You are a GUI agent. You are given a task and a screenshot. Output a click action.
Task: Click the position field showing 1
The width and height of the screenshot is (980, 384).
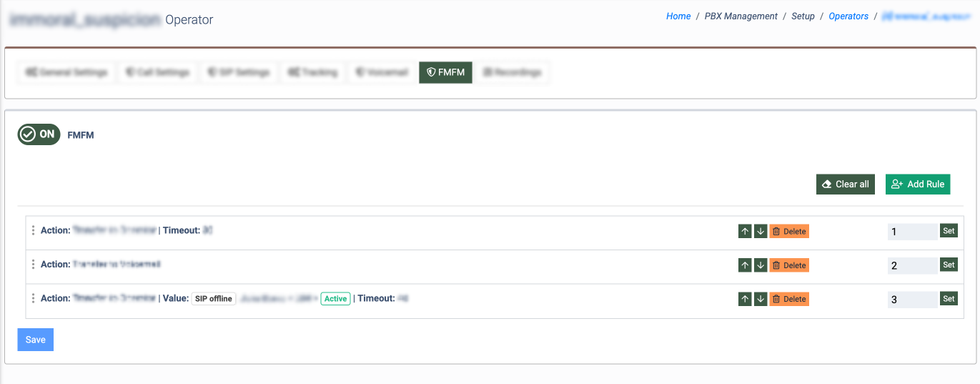coord(911,232)
